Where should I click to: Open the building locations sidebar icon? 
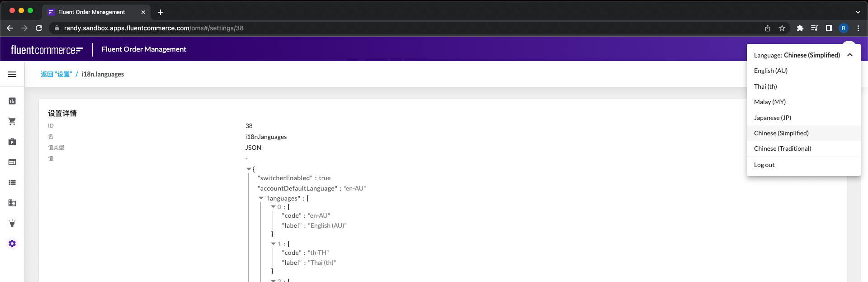point(12,203)
